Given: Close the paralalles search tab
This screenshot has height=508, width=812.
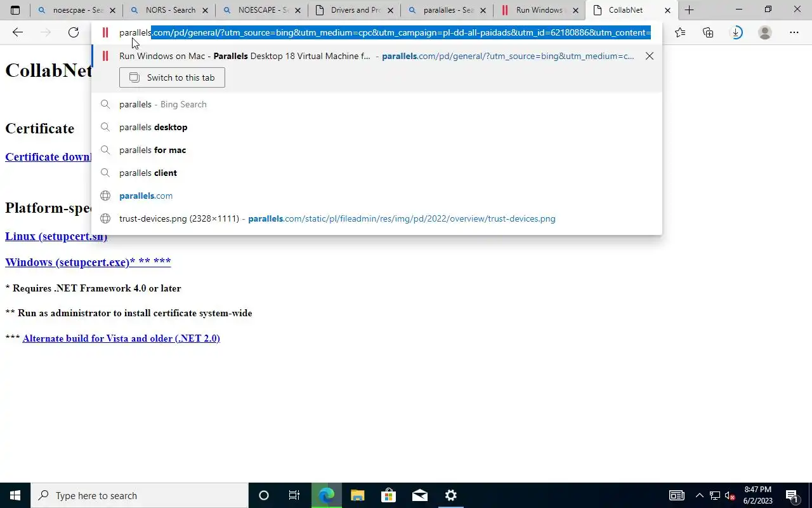Looking at the screenshot, I should tap(483, 10).
